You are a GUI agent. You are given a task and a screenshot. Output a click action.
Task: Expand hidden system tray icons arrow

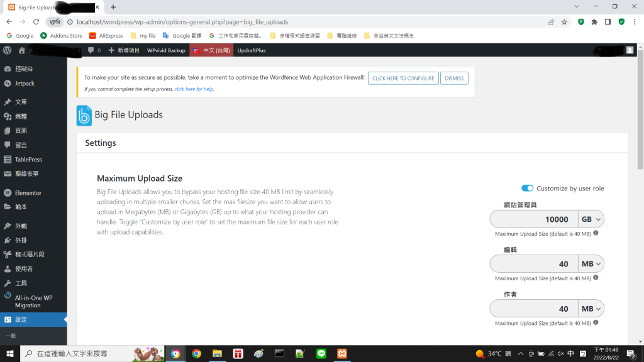520,353
